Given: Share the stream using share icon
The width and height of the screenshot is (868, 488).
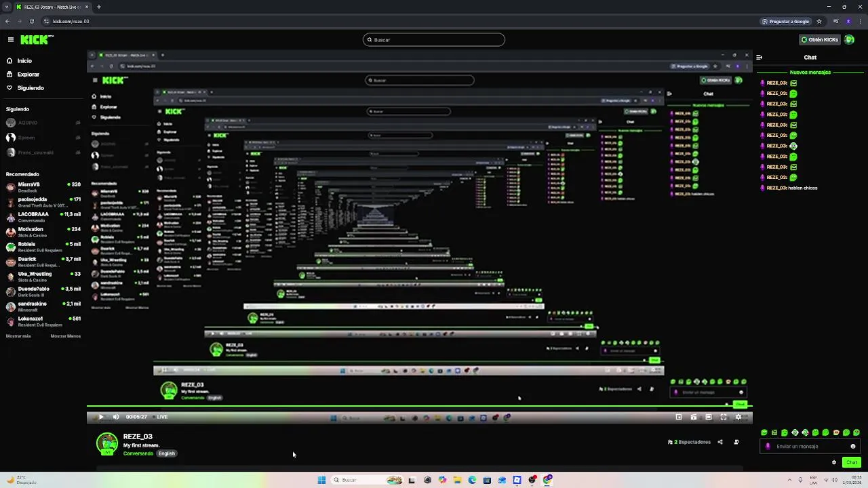Looking at the screenshot, I should tap(720, 442).
